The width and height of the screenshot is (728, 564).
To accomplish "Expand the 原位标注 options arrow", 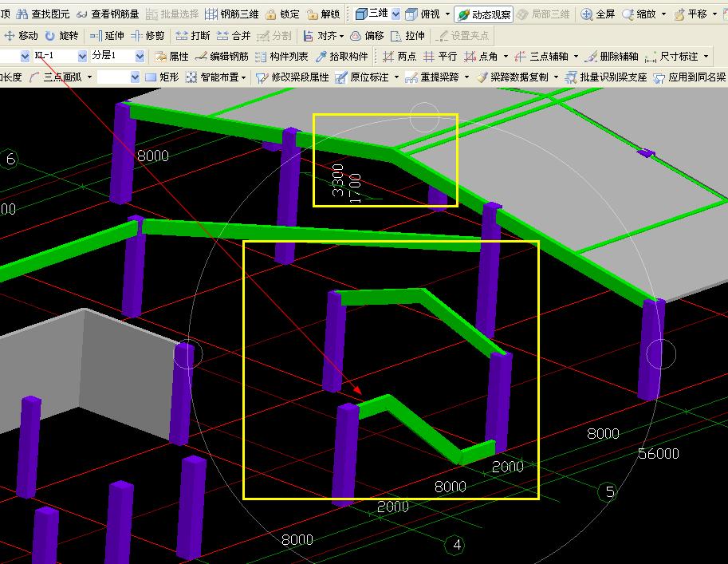I will pos(396,77).
